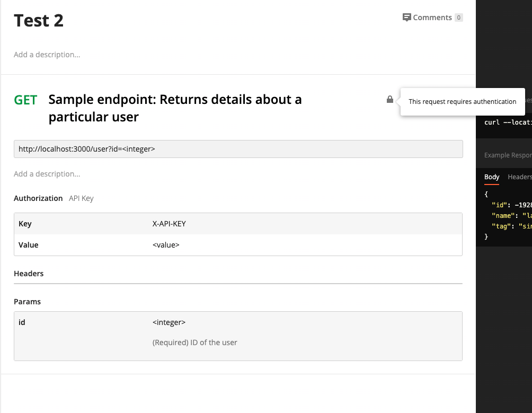
Task: Click the description placeholder below the URL
Action: coord(47,174)
